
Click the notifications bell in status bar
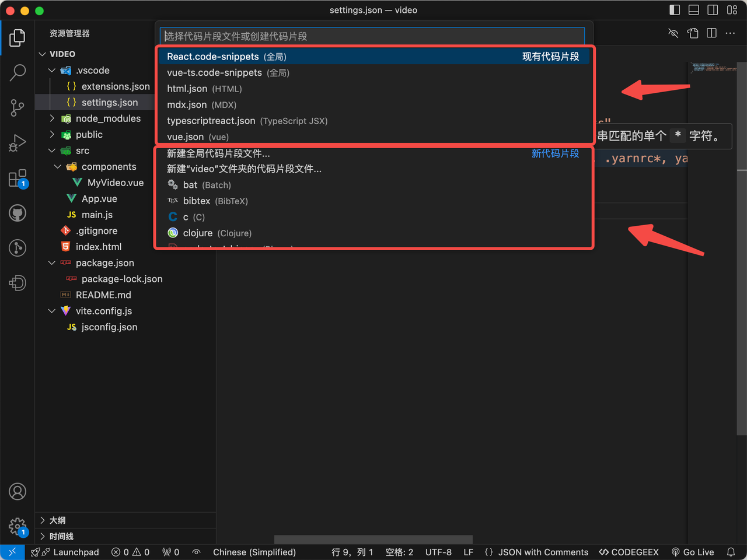click(731, 552)
